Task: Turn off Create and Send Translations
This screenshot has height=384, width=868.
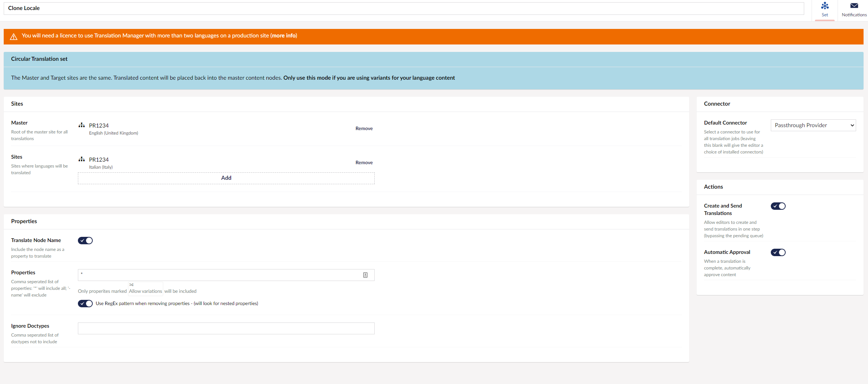Action: click(x=778, y=206)
